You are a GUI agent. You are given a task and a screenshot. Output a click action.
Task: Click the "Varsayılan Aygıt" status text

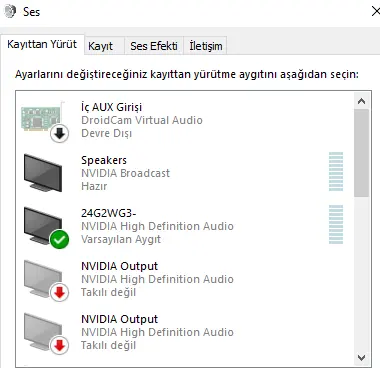pyautogui.click(x=121, y=239)
